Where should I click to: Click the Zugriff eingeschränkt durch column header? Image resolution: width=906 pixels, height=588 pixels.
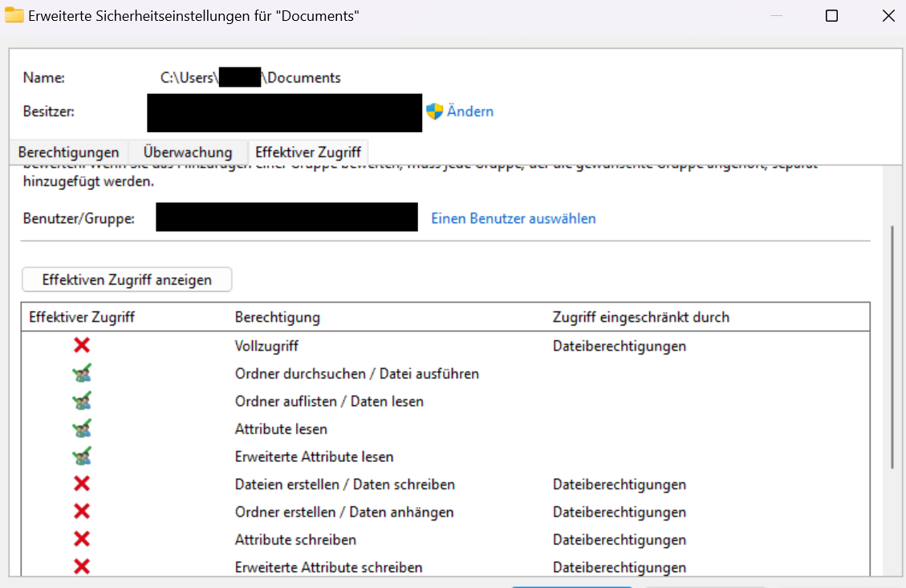tap(641, 317)
